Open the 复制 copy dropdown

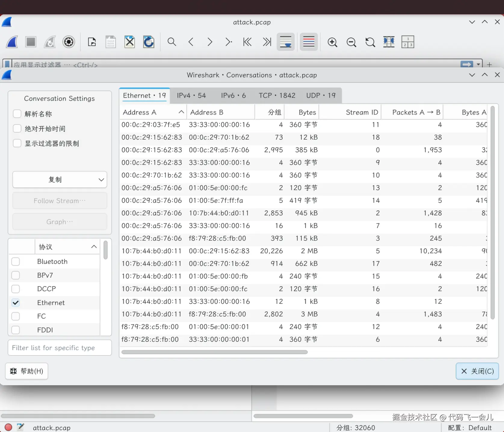point(60,180)
